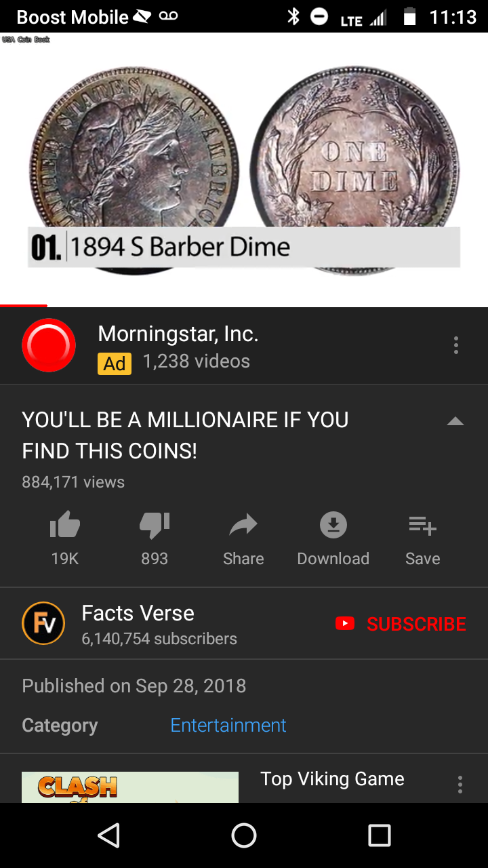
Task: Open the Facts Verse channel avatar
Action: point(43,623)
